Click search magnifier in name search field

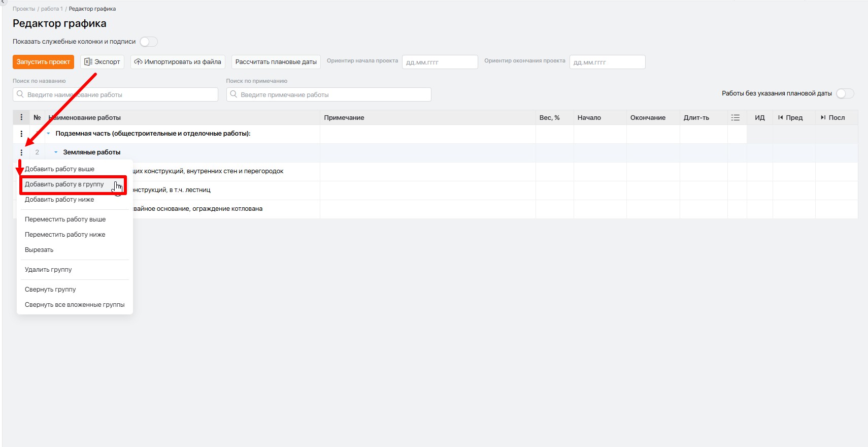pos(20,94)
